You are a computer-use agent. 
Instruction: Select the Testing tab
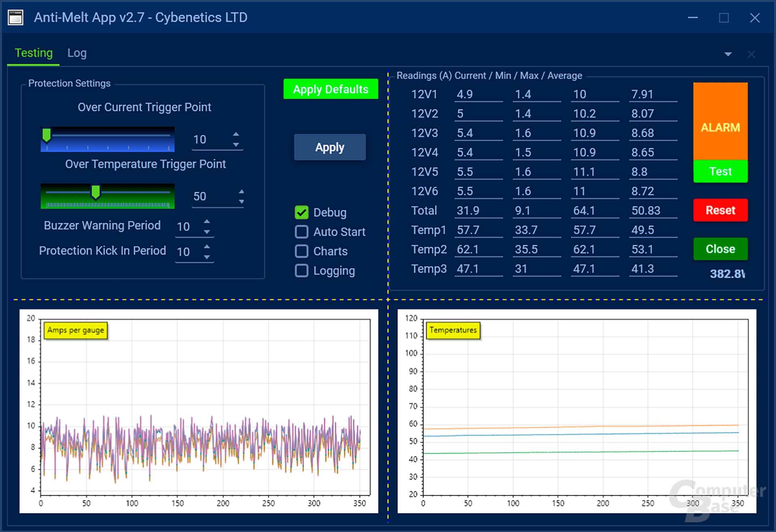34,53
